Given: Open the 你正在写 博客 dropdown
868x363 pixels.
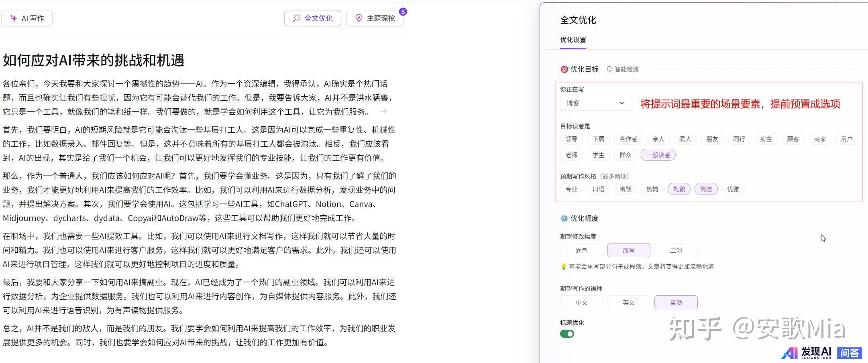Looking at the screenshot, I should [595, 103].
